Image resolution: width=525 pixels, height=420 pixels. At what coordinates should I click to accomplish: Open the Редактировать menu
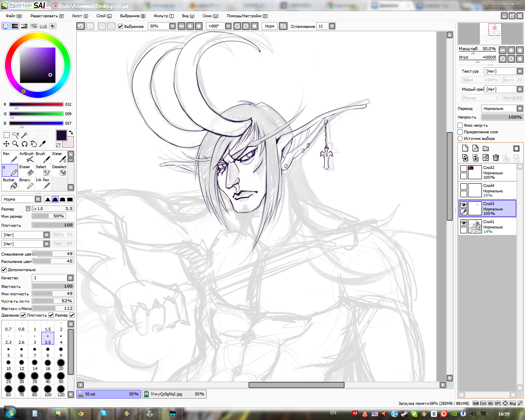coord(47,16)
